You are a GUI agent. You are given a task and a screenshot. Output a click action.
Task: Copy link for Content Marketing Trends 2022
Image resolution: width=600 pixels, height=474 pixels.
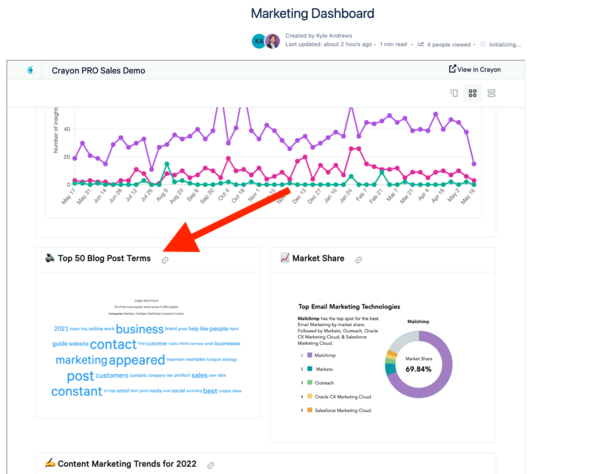tap(211, 465)
